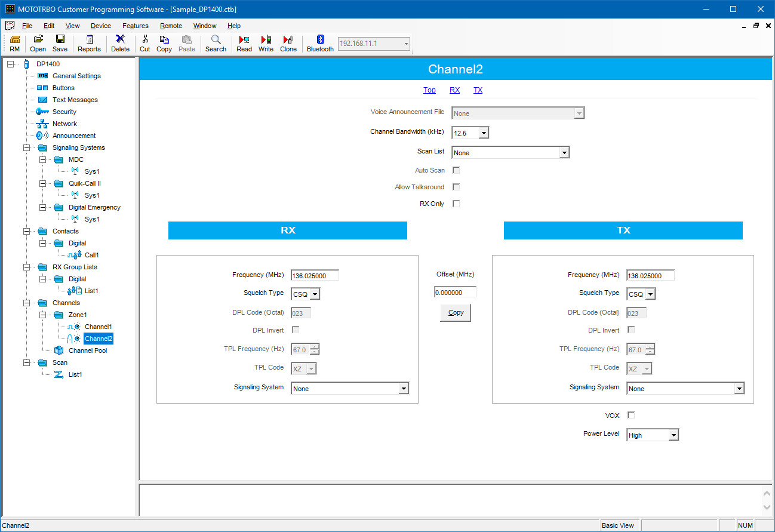Click the TX Frequency input field
The image size is (775, 532).
[x=650, y=275]
